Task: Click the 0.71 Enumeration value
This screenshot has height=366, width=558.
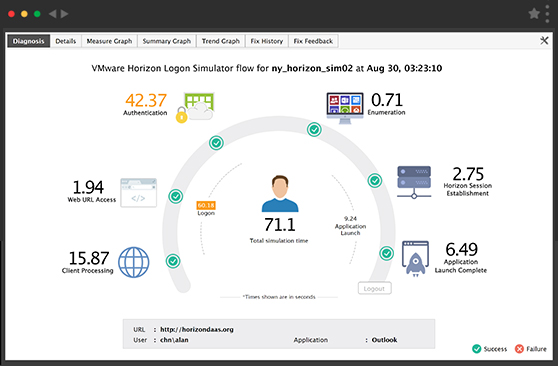Action: point(387,100)
